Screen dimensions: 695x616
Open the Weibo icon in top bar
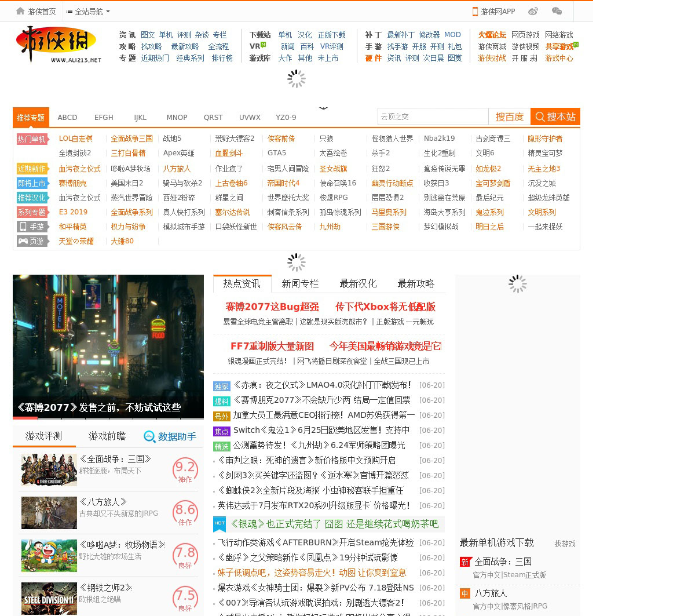533,11
